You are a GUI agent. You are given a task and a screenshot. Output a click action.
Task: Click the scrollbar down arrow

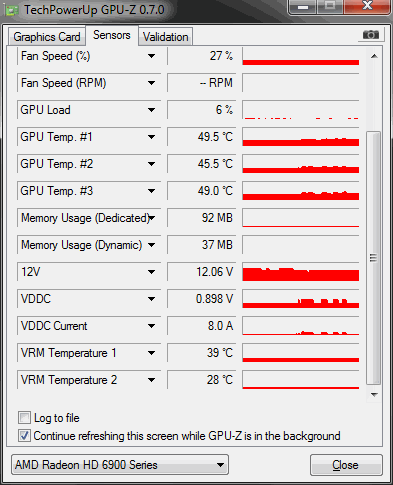pos(374,395)
